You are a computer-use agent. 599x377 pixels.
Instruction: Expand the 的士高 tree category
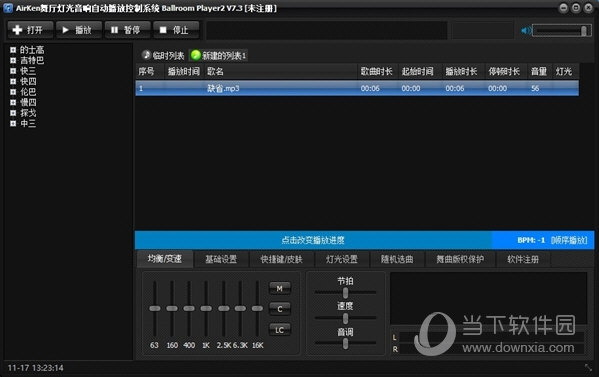click(x=13, y=50)
